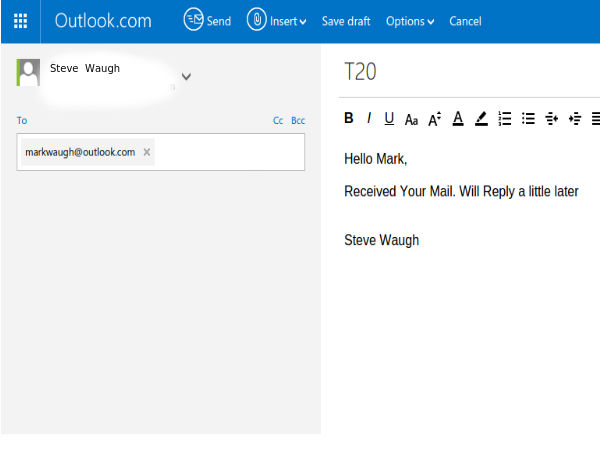Image resolution: width=600 pixels, height=450 pixels.
Task: Insert a numbered list
Action: click(505, 119)
